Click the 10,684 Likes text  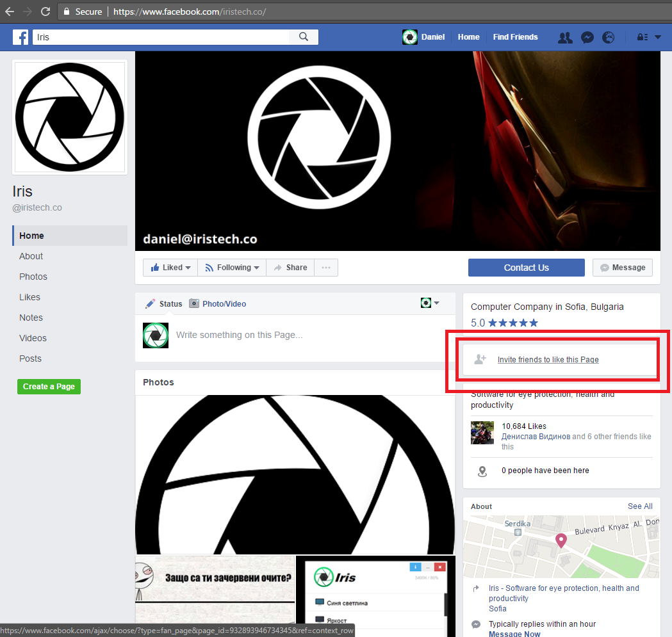coord(524,426)
